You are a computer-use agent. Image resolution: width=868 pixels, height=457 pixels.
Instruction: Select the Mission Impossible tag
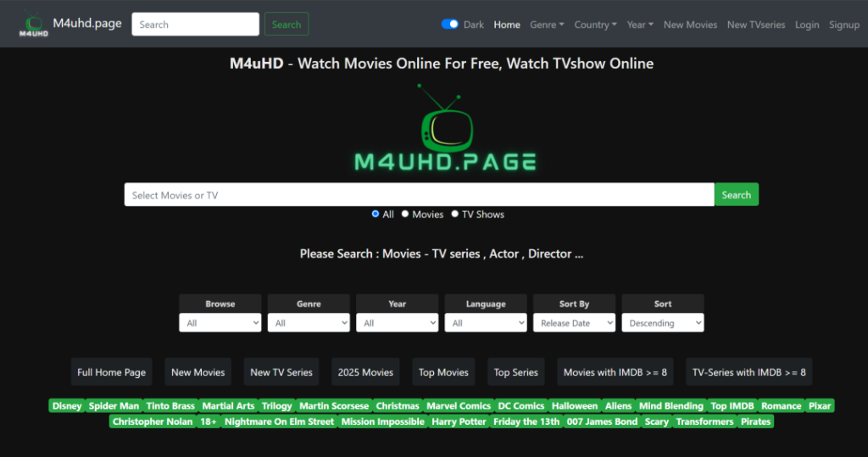(x=382, y=421)
